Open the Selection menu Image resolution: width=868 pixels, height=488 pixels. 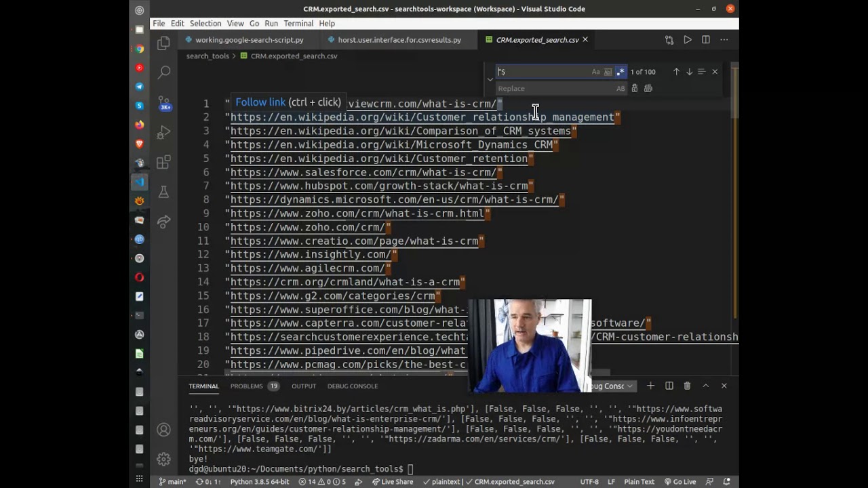[205, 23]
